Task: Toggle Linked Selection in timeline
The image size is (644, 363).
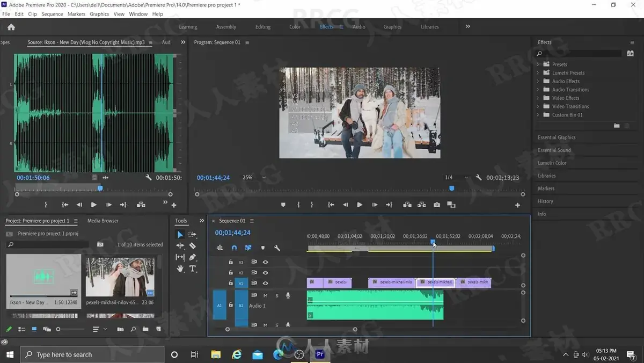Action: (248, 248)
